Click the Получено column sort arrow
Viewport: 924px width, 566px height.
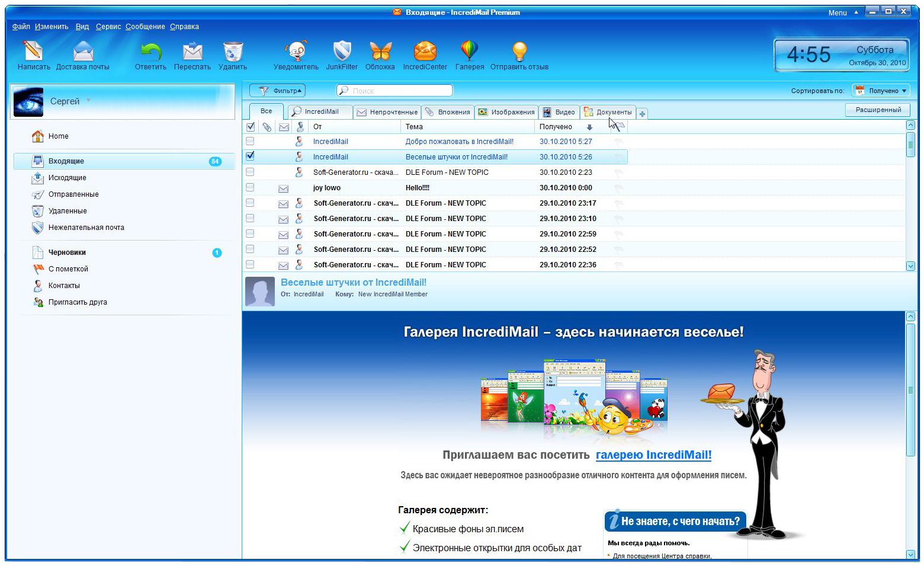click(589, 127)
